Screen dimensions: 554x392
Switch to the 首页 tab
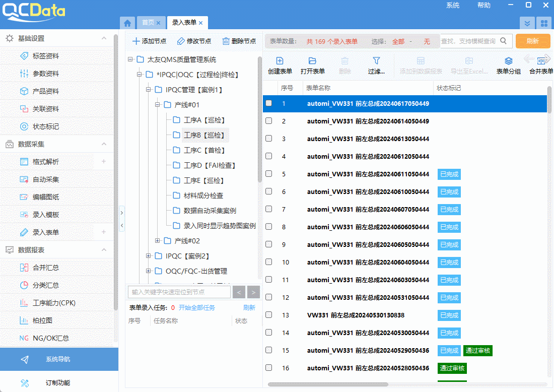(x=150, y=22)
